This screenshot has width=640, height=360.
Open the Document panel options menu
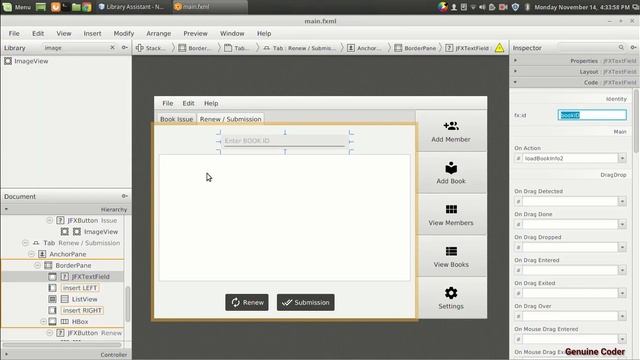[x=124, y=196]
